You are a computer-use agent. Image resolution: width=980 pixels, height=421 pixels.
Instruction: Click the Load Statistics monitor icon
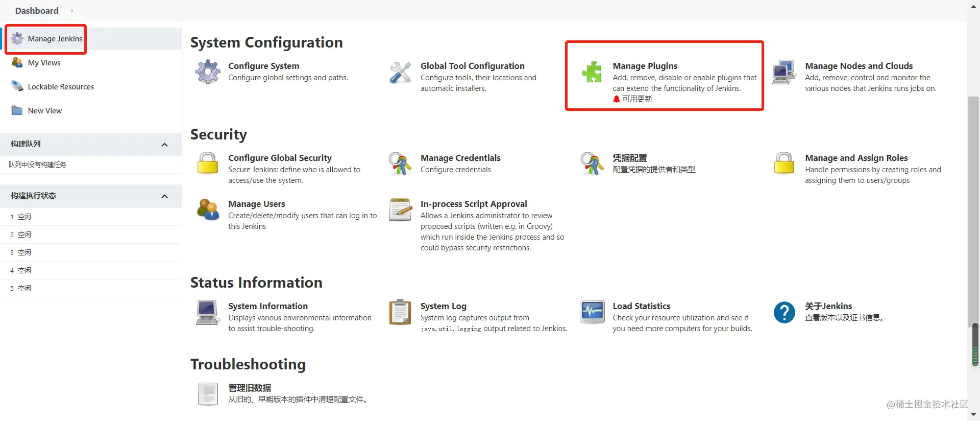point(592,312)
